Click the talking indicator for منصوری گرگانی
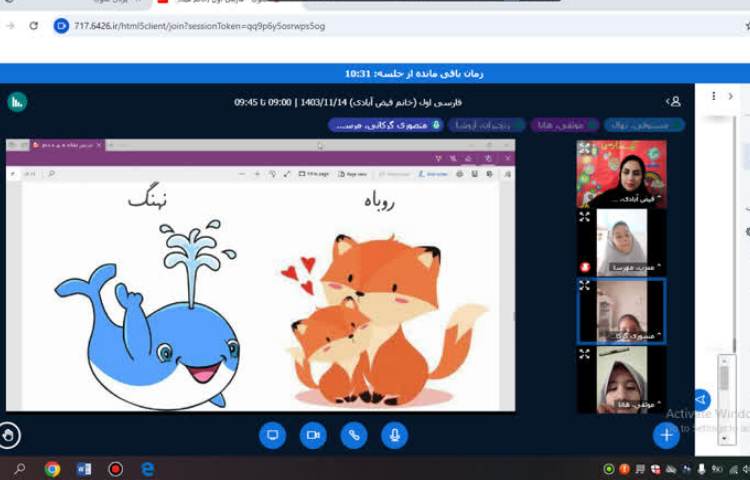The image size is (750, 480). pyautogui.click(x=386, y=125)
